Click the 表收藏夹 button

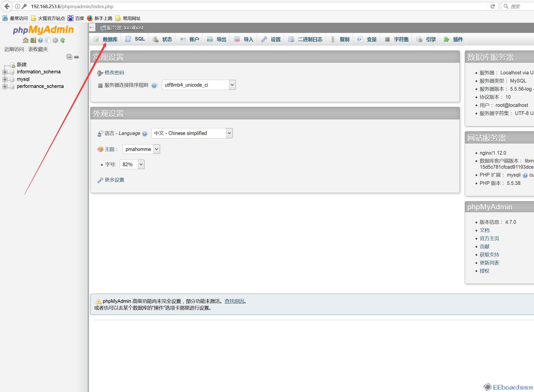38,49
